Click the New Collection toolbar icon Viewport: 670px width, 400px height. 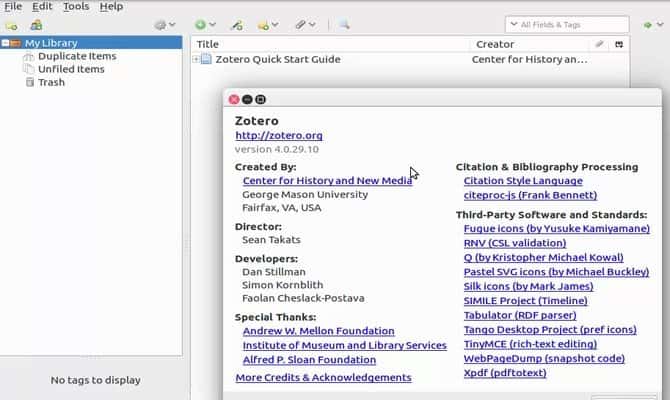[12, 26]
